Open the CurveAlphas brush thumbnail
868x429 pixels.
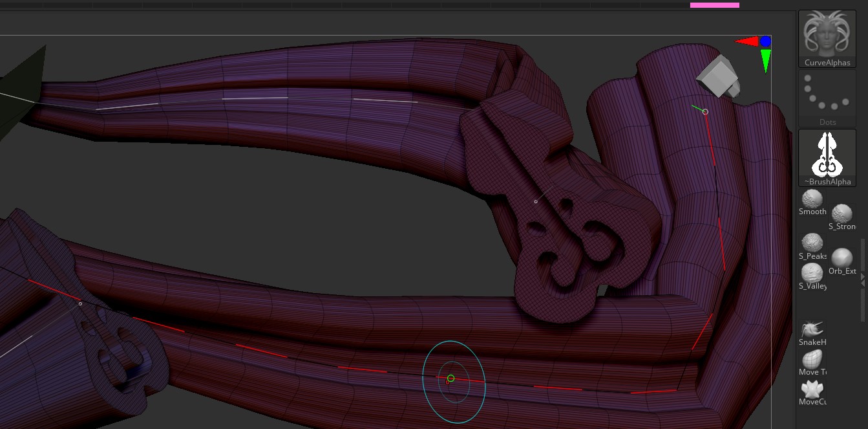pos(827,39)
